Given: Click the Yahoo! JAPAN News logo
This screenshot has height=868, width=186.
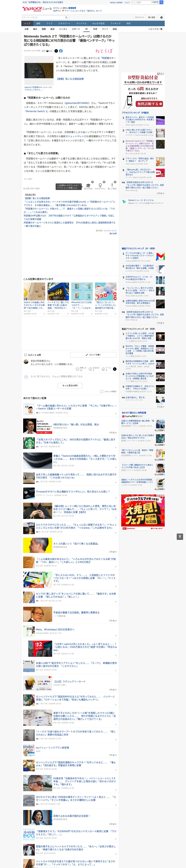Looking at the screenshot, I should 37,9.
